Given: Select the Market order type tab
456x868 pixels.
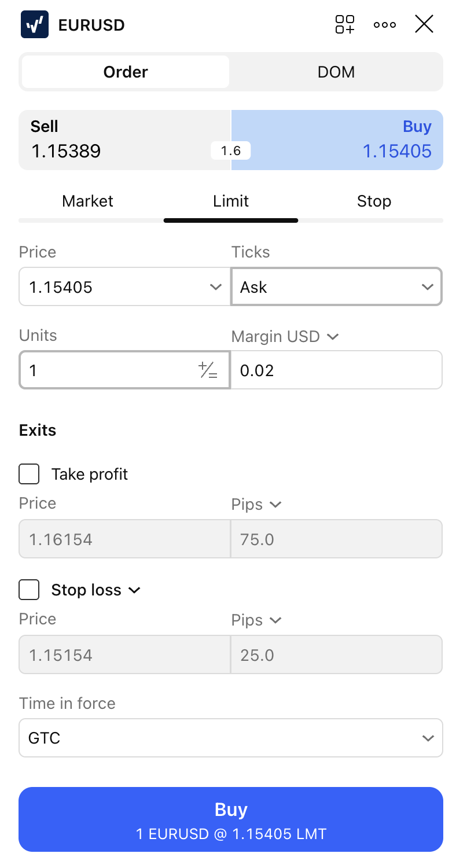Looking at the screenshot, I should click(88, 201).
